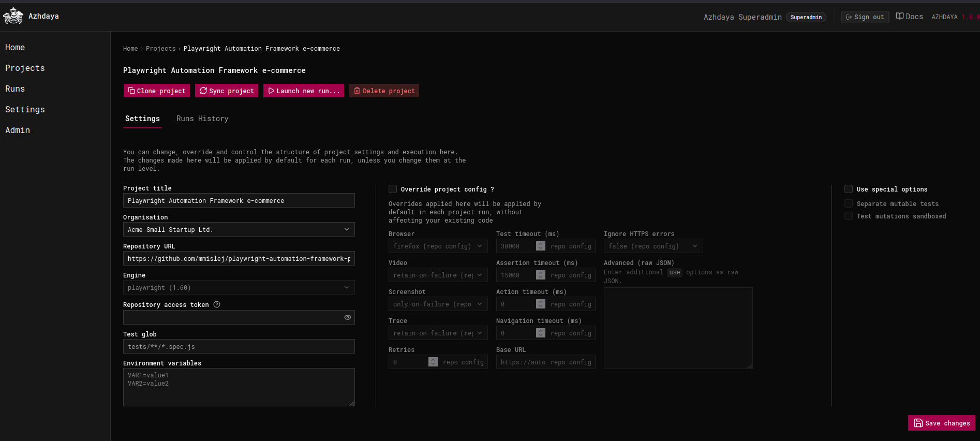Go to Runs in the sidebar
The height and width of the screenshot is (441, 980).
coord(15,89)
